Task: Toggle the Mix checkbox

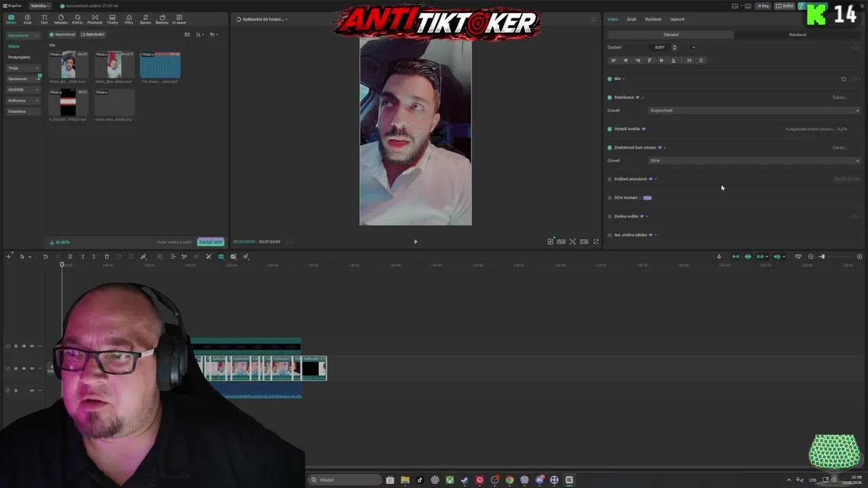Action: pos(610,79)
